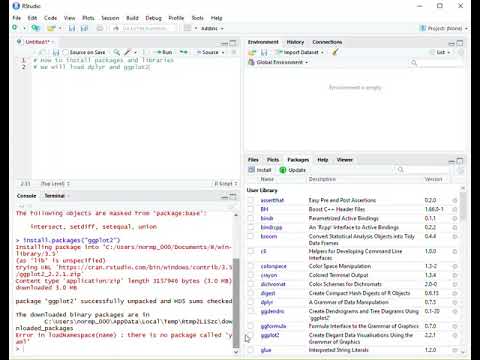
Task: Load workspace icon in Environment pane
Action: coord(252,52)
